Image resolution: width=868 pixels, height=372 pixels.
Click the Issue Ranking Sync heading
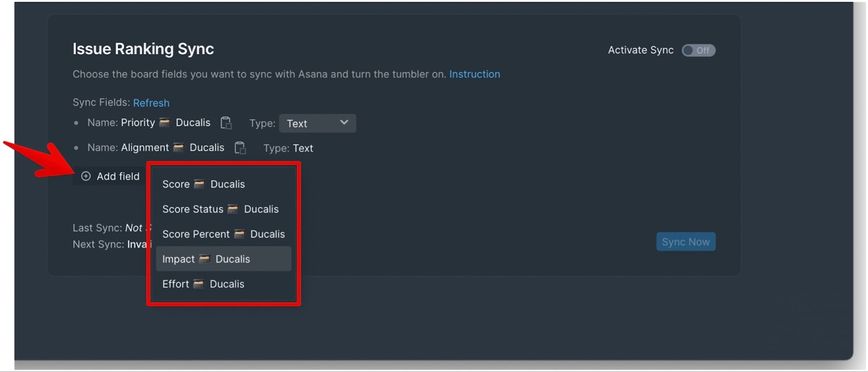click(143, 49)
